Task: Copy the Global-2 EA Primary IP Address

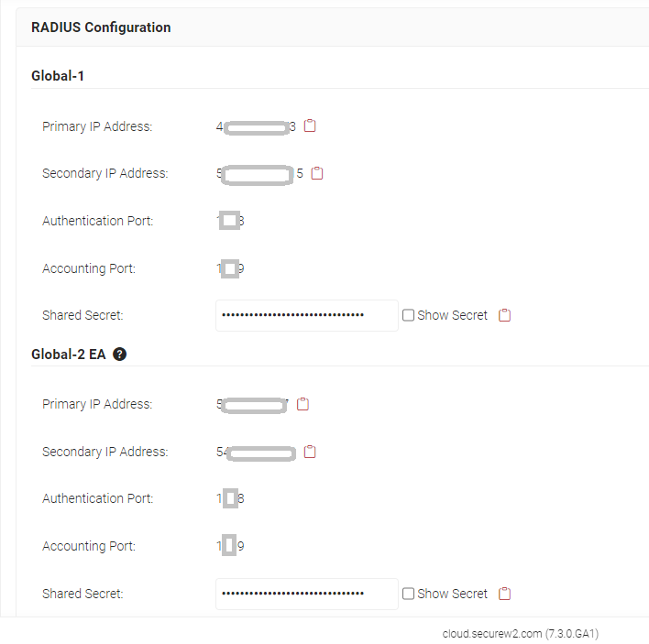Action: coord(303,404)
